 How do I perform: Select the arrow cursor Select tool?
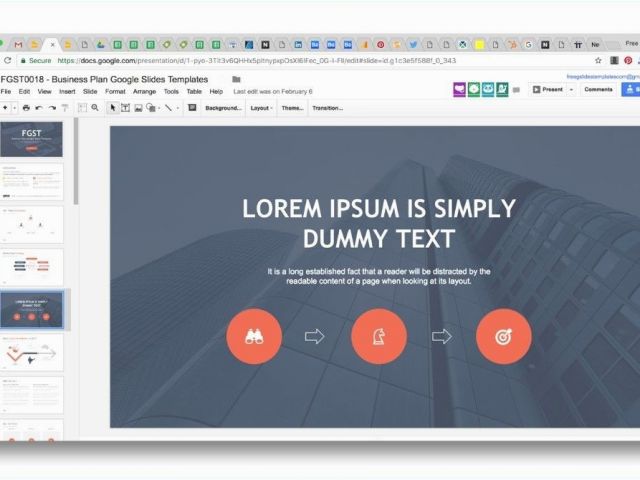point(112,107)
